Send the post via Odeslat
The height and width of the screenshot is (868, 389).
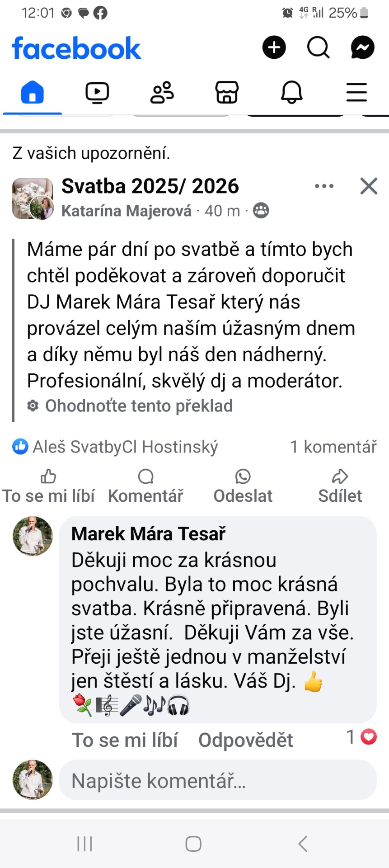tap(243, 486)
